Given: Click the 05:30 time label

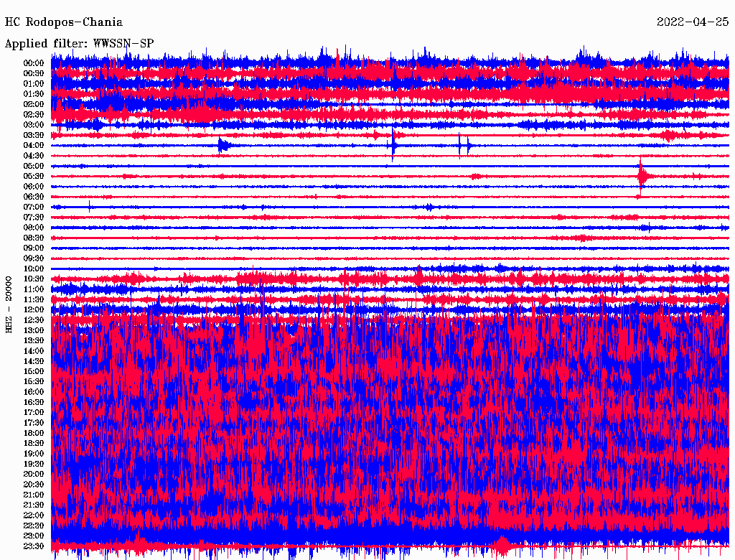Looking at the screenshot, I should point(34,176).
